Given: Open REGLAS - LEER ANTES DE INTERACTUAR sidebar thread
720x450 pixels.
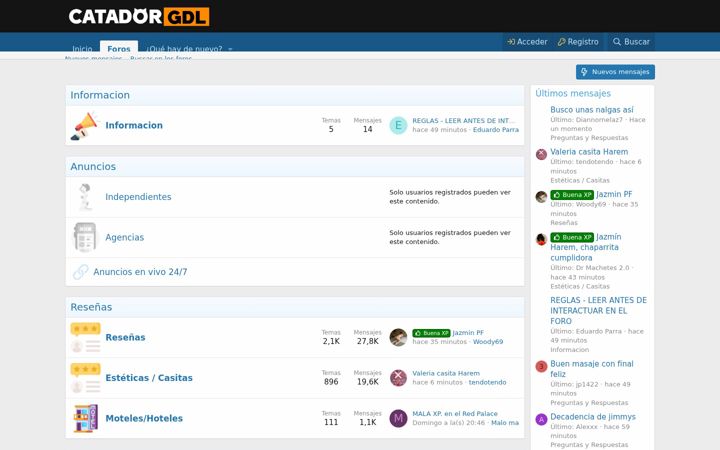Looking at the screenshot, I should point(598,311).
